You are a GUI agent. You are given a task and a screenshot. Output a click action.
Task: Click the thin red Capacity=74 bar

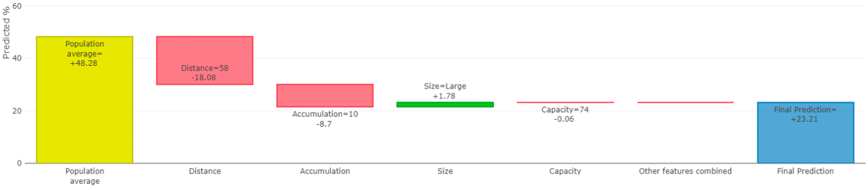click(x=565, y=103)
